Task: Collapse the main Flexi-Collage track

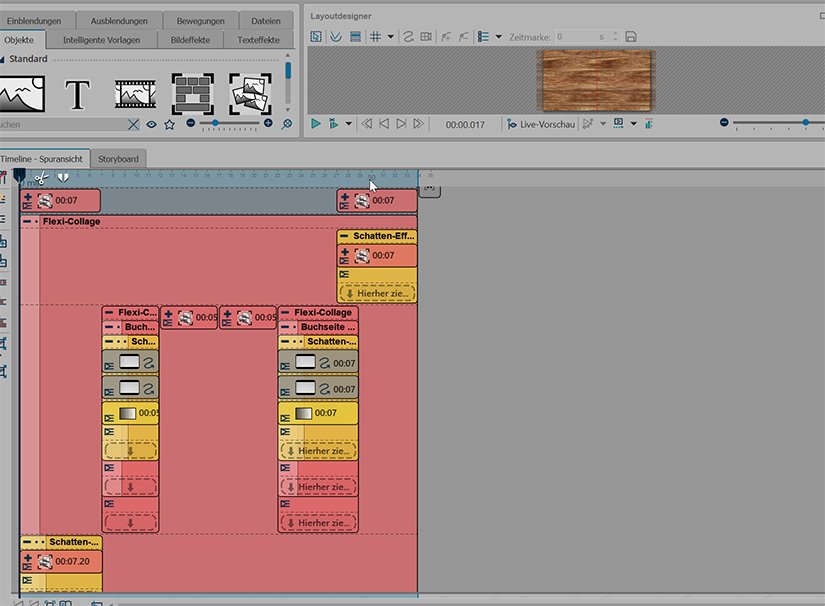Action: pos(28,221)
